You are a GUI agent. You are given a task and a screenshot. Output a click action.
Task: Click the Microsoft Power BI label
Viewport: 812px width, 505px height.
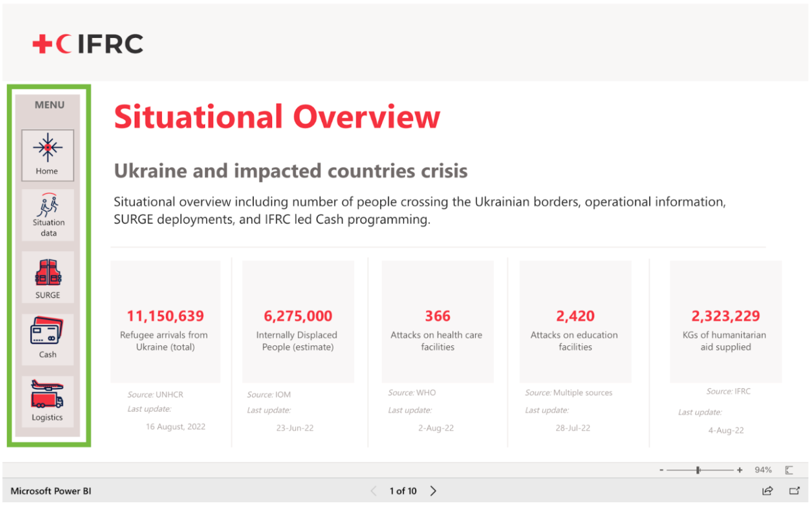coord(52,490)
